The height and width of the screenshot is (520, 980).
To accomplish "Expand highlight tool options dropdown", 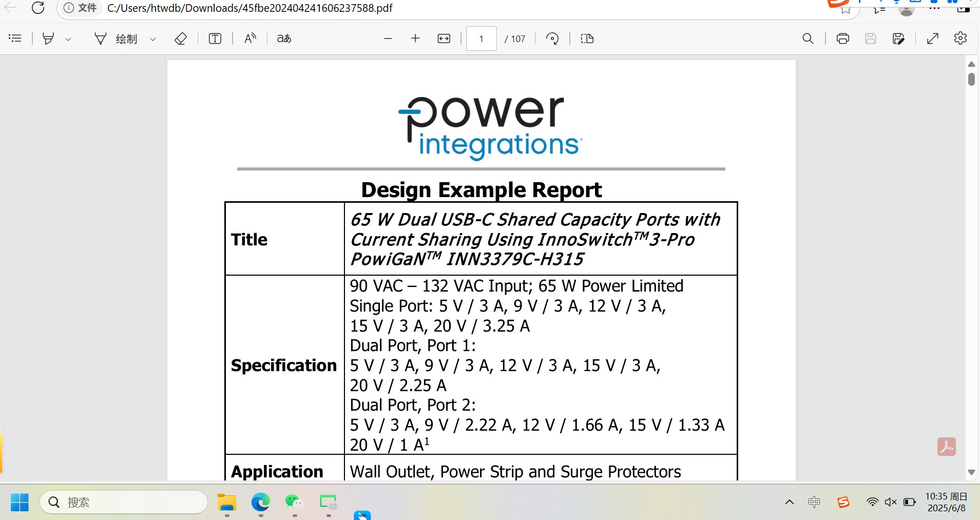I will [68, 39].
